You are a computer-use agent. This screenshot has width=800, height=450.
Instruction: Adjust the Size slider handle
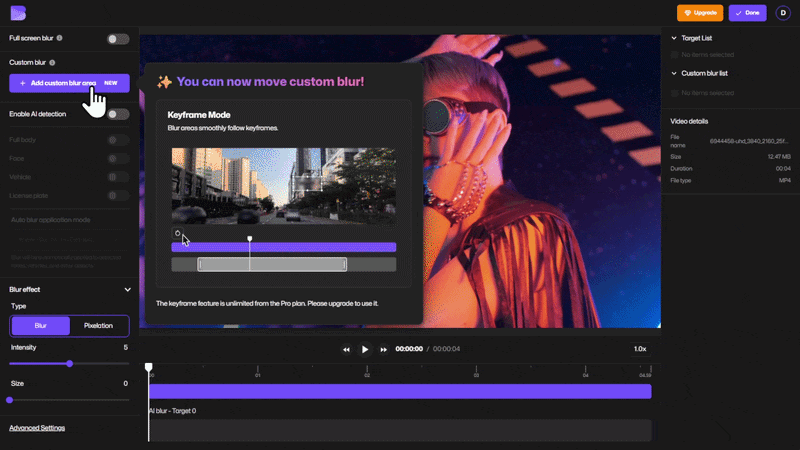coord(10,400)
